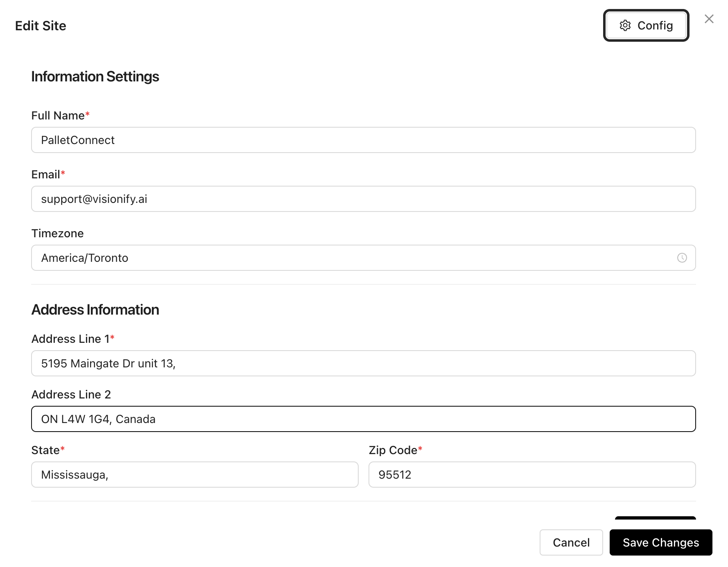
Task: Click the Timezone label above America/Toronto
Action: (x=57, y=233)
